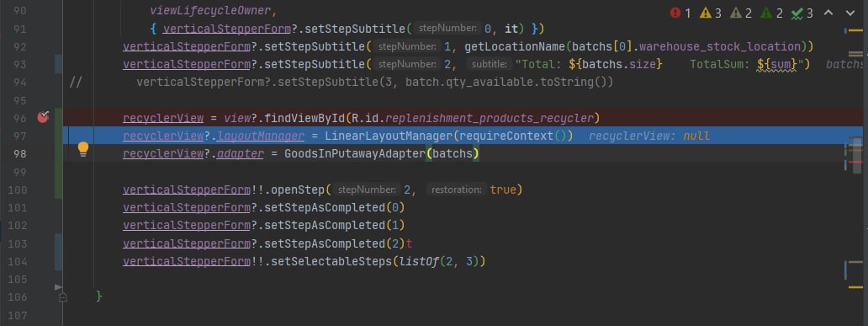Screen dimensions: 868x326
Task: Click the green typo indicator showing 3
Action: tap(802, 13)
